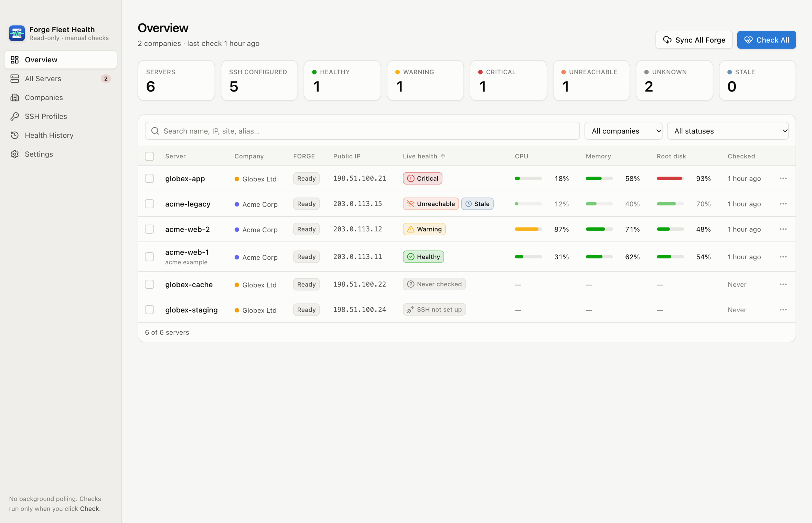Click the Healthy badge for acme-web-1
Viewport: 812px width, 523px height.
[423, 257]
